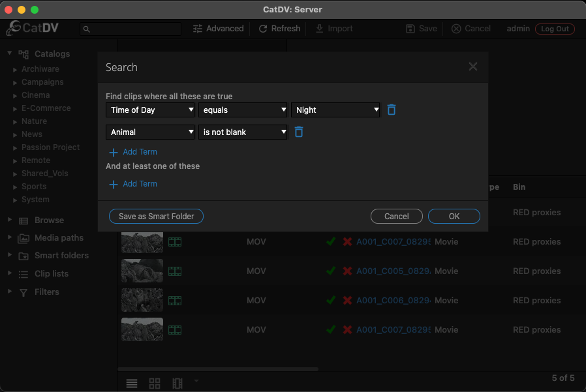Open clip link A001_C005_0829
This screenshot has width=586, height=392.
[x=393, y=271]
